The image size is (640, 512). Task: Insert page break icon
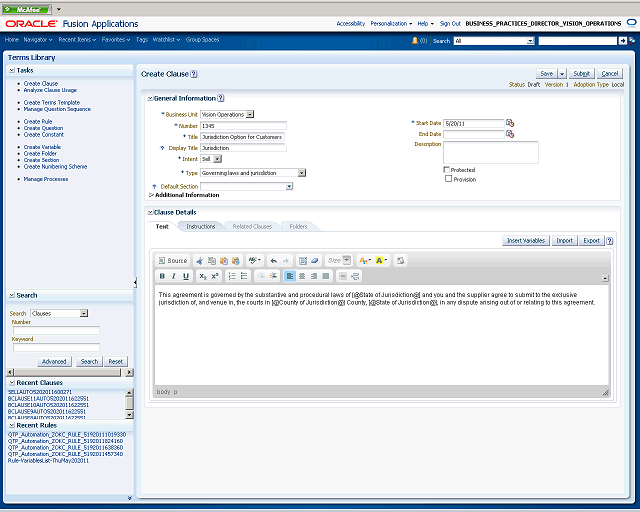pyautogui.click(x=355, y=276)
